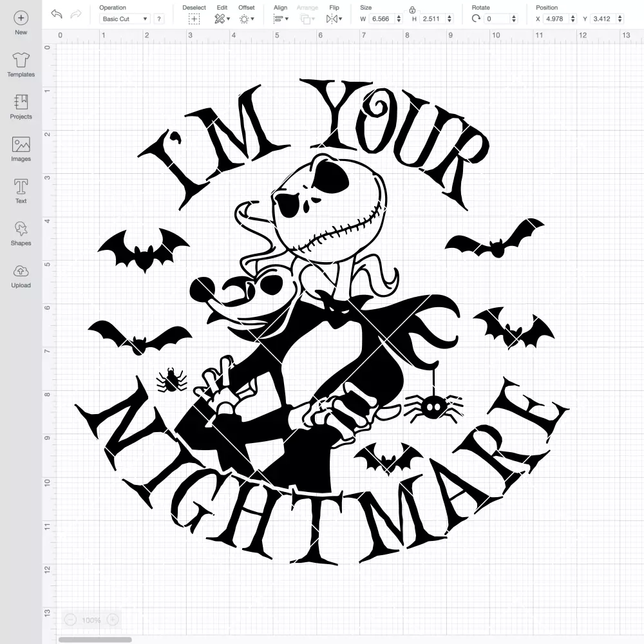
Task: Adjust the Position X stepper arrows
Action: pos(573,19)
